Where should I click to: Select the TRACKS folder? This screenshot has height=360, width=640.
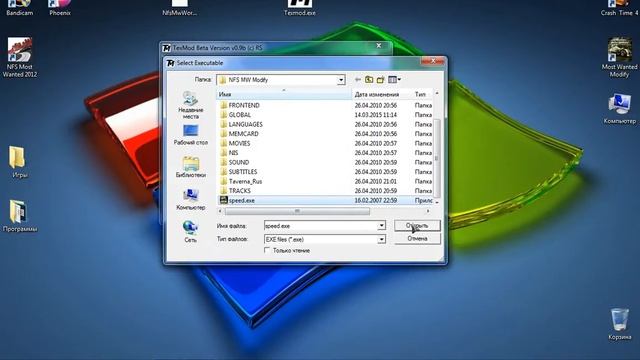tap(240, 191)
